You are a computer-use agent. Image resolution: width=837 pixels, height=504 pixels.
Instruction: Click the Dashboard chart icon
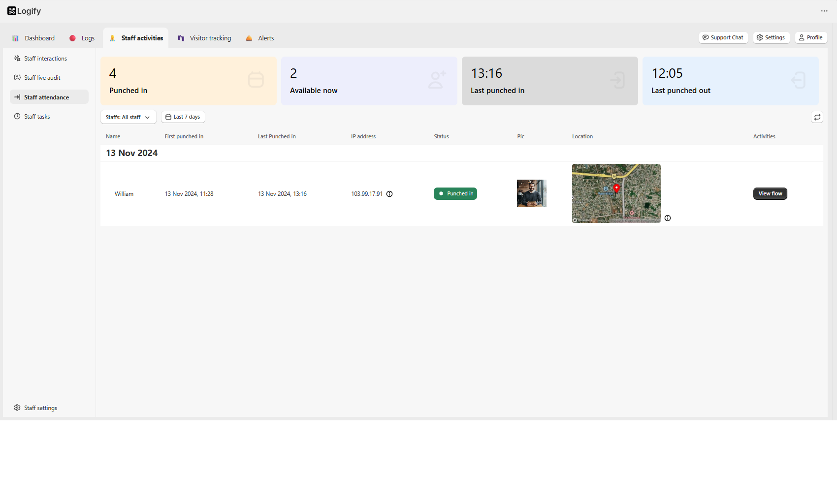[15, 38]
